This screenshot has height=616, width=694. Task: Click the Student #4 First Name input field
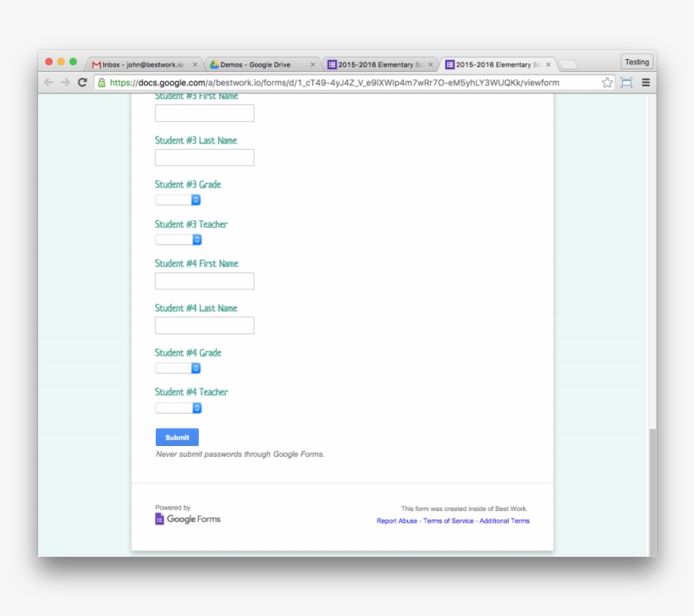pyautogui.click(x=204, y=280)
